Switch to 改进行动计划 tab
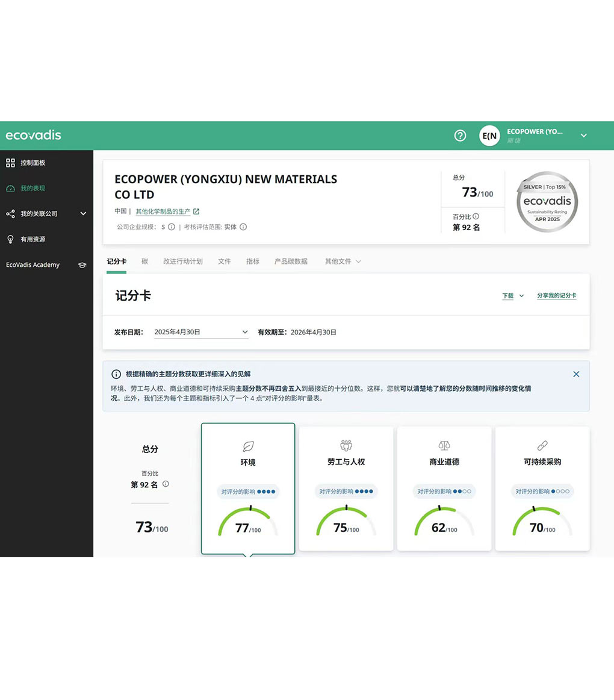Image resolution: width=614 pixels, height=700 pixels. pos(183,261)
